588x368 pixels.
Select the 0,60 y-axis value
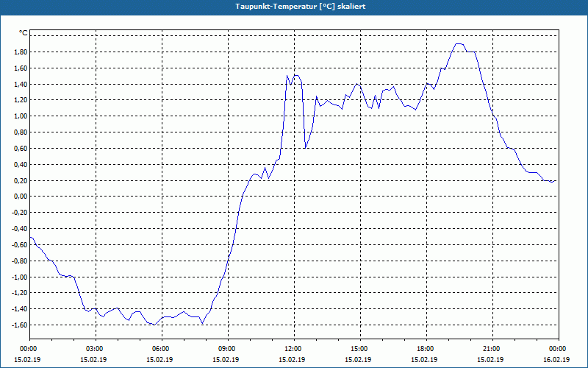(x=21, y=149)
